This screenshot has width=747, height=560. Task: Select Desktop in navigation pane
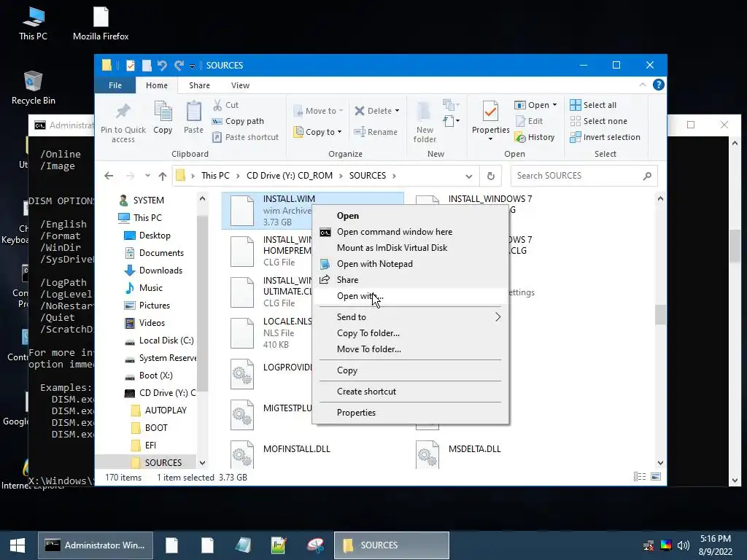[155, 236]
